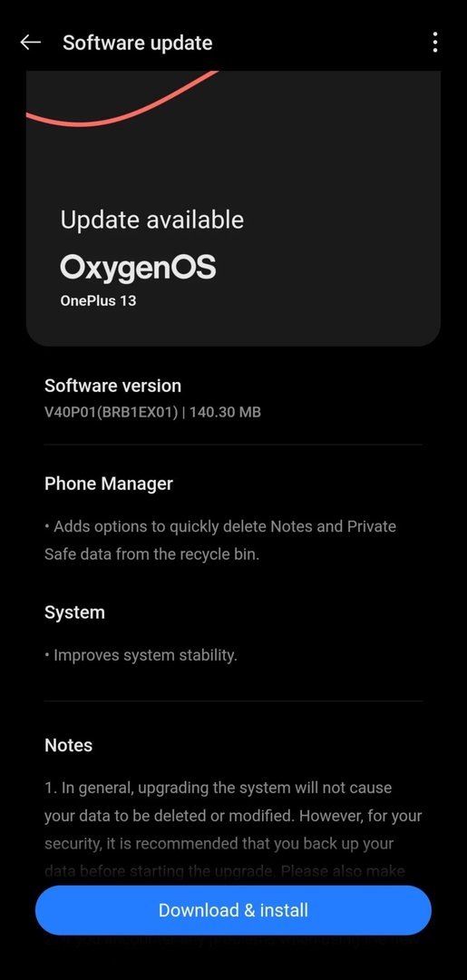Click the dark update banner card
The image size is (467, 980).
tap(233, 208)
